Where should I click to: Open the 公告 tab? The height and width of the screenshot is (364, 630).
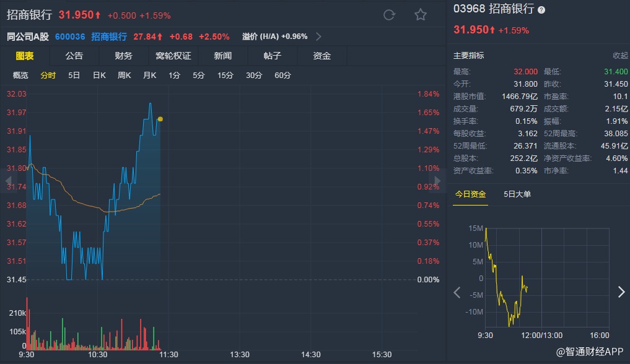[74, 56]
